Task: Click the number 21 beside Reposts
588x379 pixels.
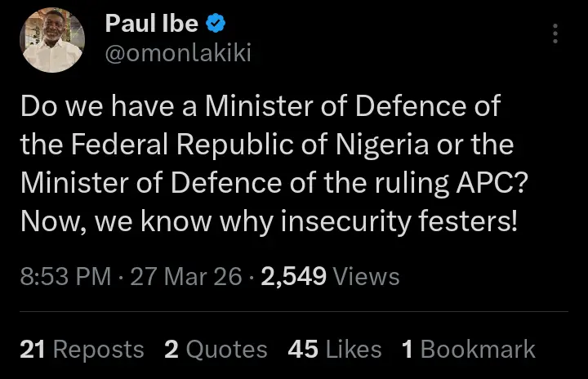Action: pos(32,350)
